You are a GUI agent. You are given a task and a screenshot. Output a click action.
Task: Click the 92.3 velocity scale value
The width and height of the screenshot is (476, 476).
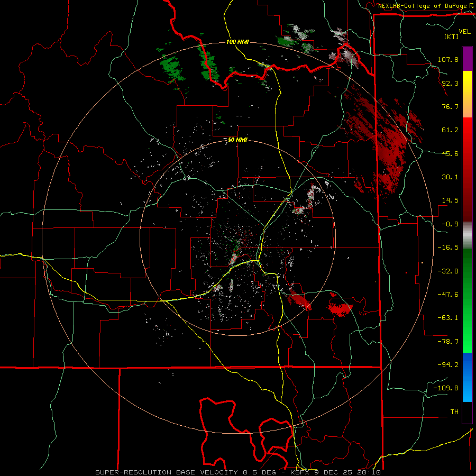coord(450,83)
